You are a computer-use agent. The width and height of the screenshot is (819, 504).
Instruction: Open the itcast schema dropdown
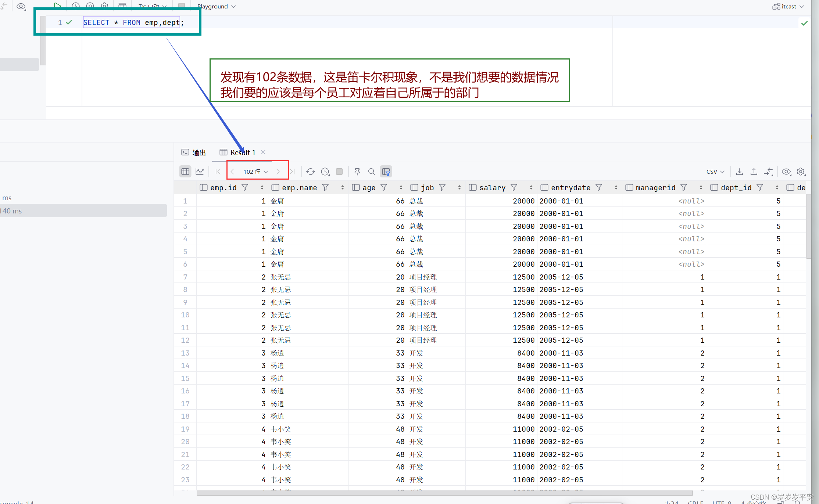pyautogui.click(x=789, y=6)
